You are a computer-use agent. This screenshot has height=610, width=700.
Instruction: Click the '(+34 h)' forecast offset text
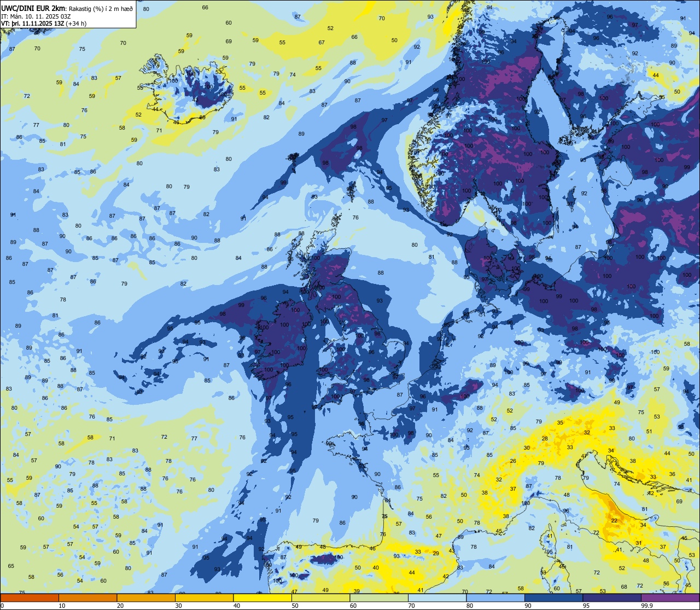point(77,24)
